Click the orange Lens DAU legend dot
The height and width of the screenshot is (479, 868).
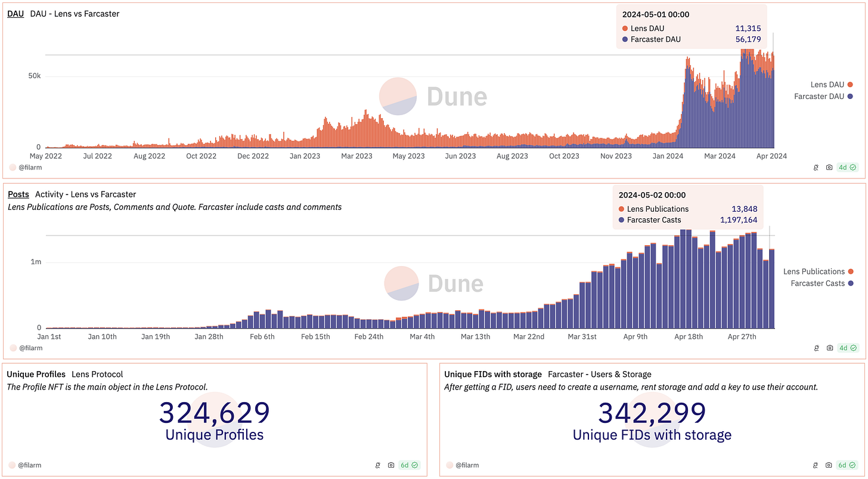(x=851, y=85)
